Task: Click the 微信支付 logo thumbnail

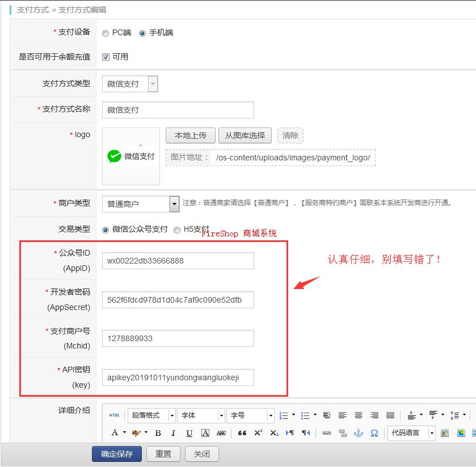Action: 131,156
